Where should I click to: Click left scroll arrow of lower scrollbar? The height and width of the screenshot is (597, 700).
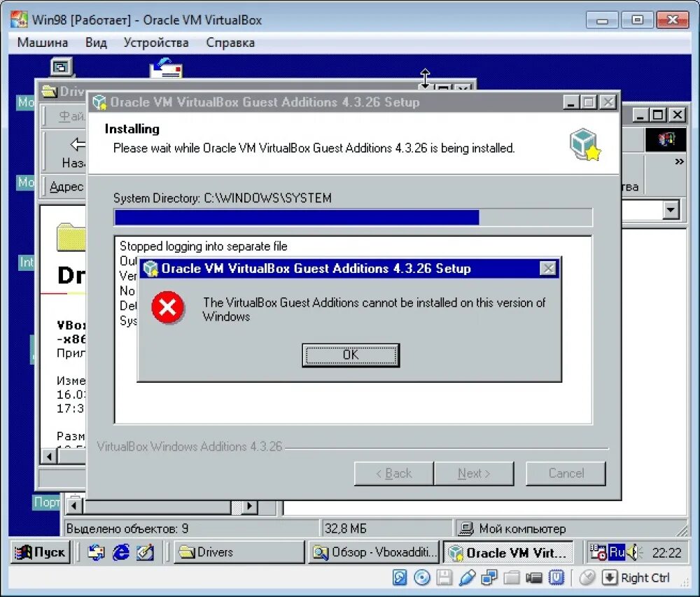click(x=74, y=506)
